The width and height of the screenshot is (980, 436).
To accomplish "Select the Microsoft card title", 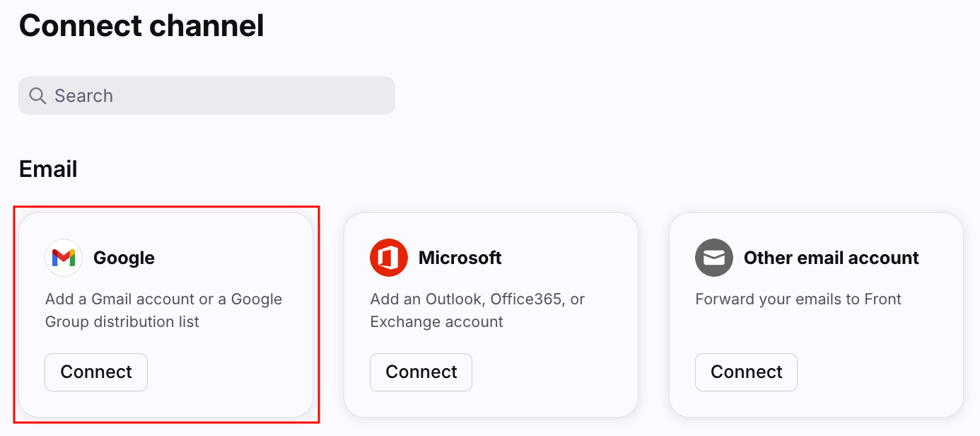I will click(x=460, y=258).
